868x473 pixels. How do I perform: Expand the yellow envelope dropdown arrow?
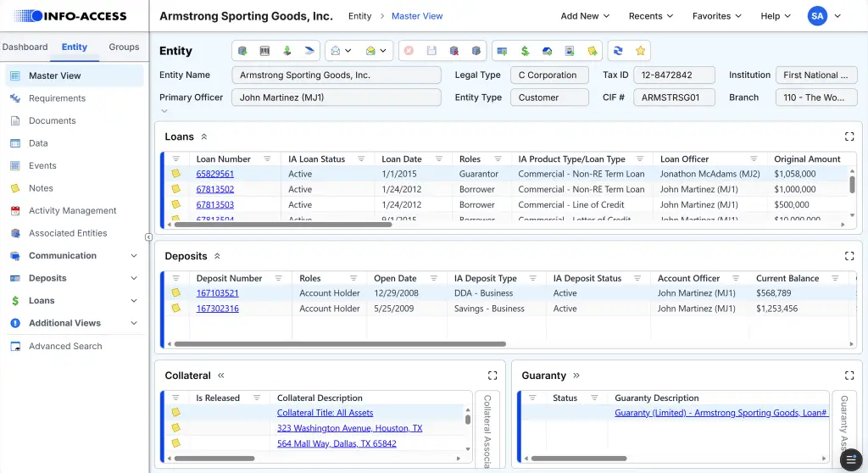pos(382,51)
